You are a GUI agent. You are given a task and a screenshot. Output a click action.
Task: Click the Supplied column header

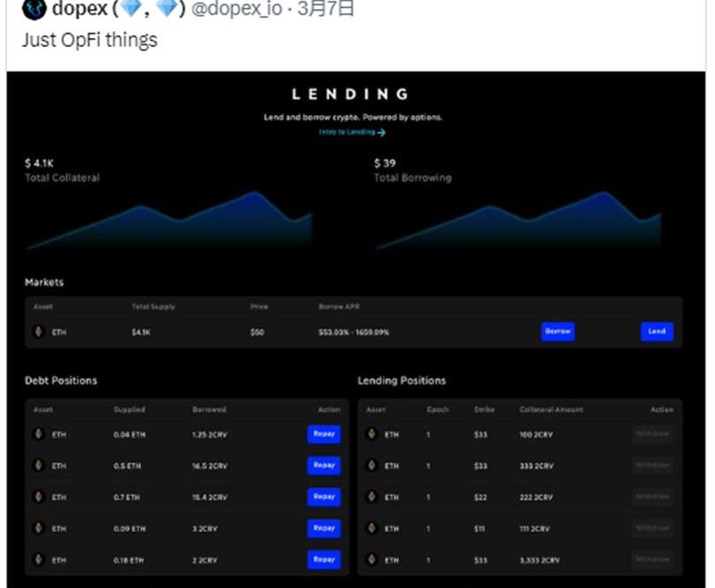(130, 409)
